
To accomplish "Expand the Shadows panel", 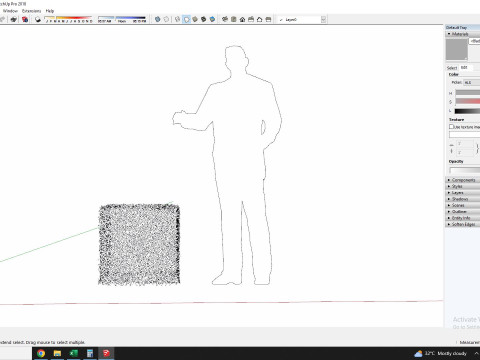I will [x=463, y=199].
